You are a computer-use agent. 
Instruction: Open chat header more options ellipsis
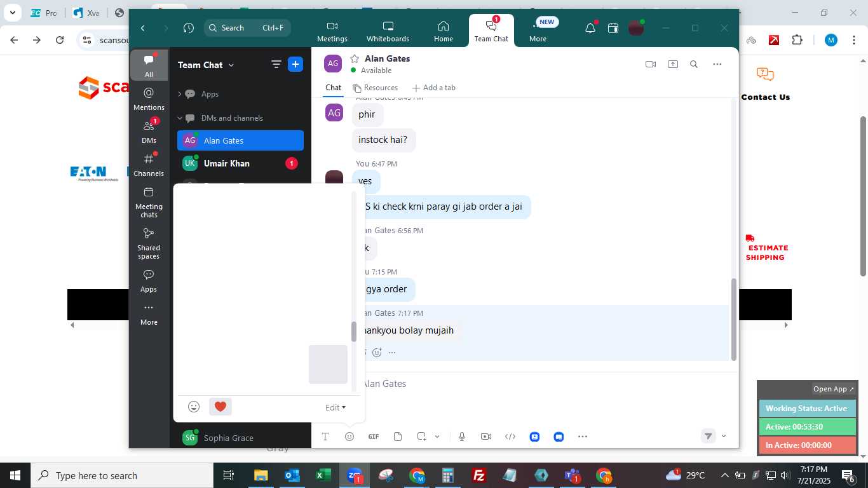coord(717,64)
